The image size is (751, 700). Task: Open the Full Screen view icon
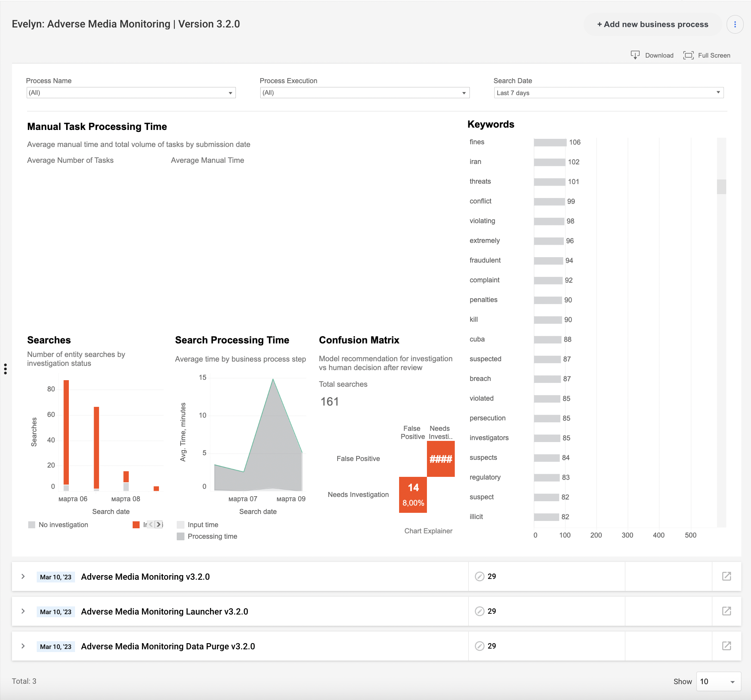click(688, 55)
